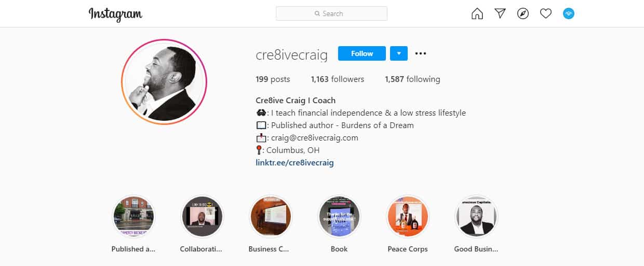Open the Collaborati... story highlight
The width and height of the screenshot is (644, 266).
point(202,217)
